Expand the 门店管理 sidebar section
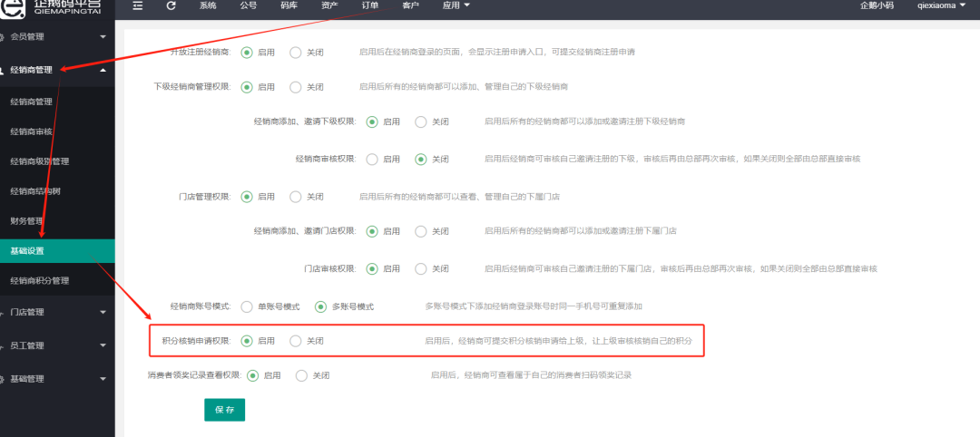Screen dimensions: 980x437 point(53,313)
